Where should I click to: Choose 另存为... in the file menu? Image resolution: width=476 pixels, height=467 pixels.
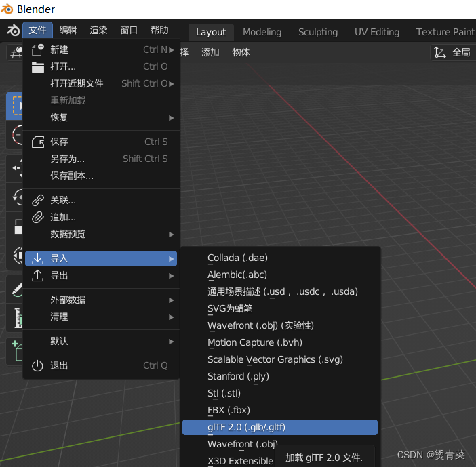[x=101, y=159]
